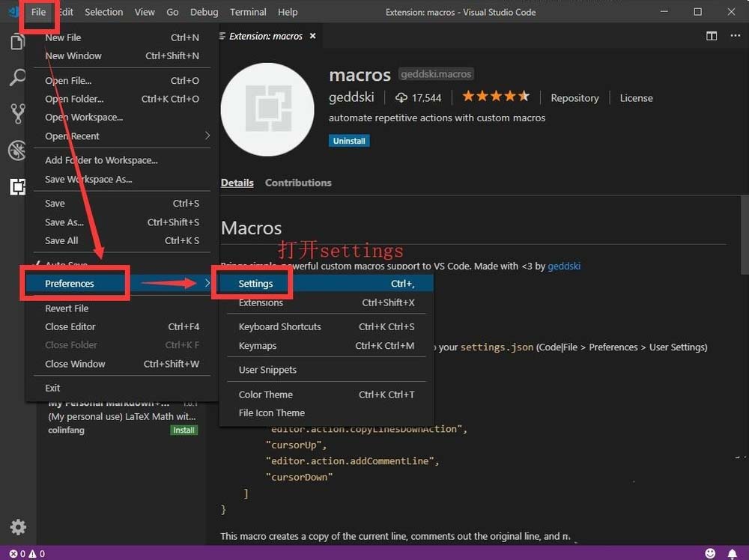Expand the Open Recent submenu
This screenshot has width=749, height=560.
(72, 136)
